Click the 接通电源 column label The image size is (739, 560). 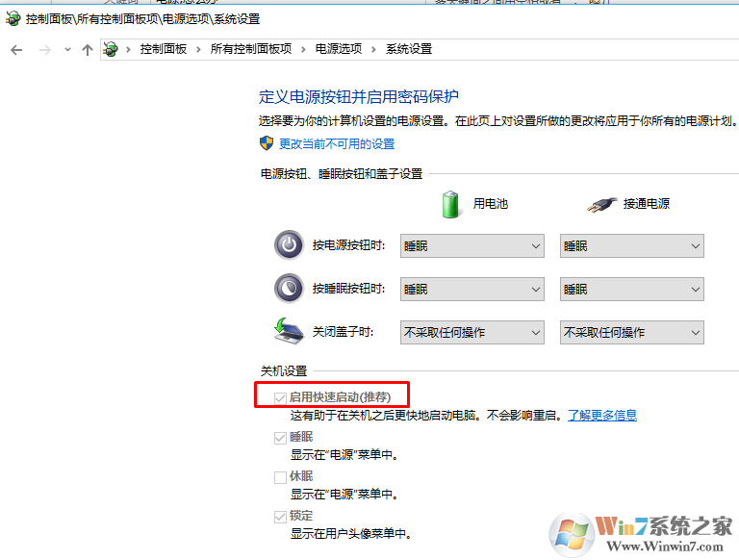click(647, 204)
